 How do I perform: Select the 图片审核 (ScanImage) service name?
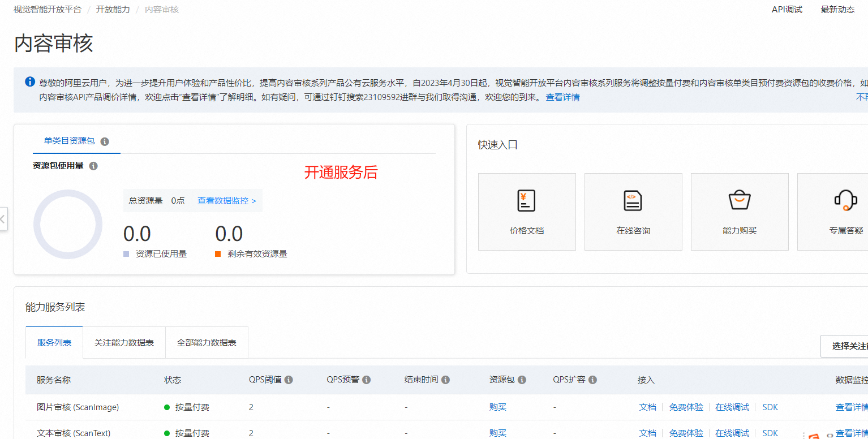pyautogui.click(x=78, y=407)
